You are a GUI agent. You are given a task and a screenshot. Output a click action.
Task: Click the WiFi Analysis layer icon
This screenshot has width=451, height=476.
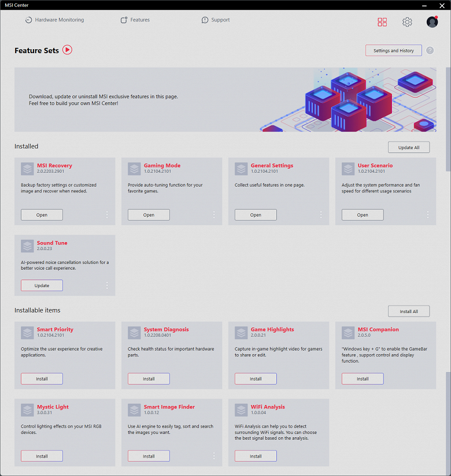tap(241, 410)
